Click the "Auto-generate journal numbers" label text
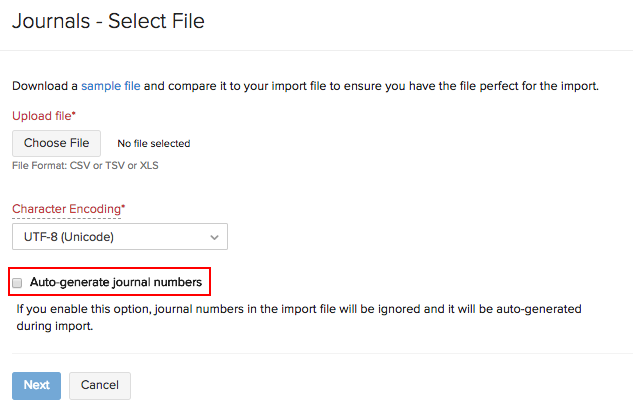Screen dimensions: 633x410 click(116, 283)
